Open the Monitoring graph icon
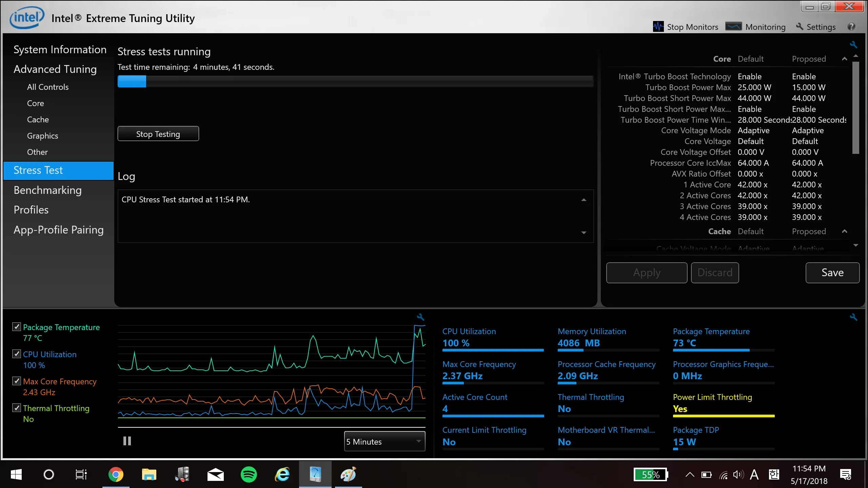Image resolution: width=868 pixels, height=488 pixels. [733, 26]
